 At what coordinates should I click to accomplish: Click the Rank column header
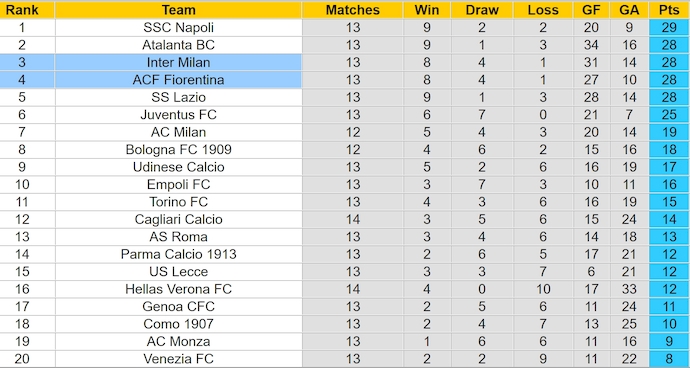[x=22, y=10]
